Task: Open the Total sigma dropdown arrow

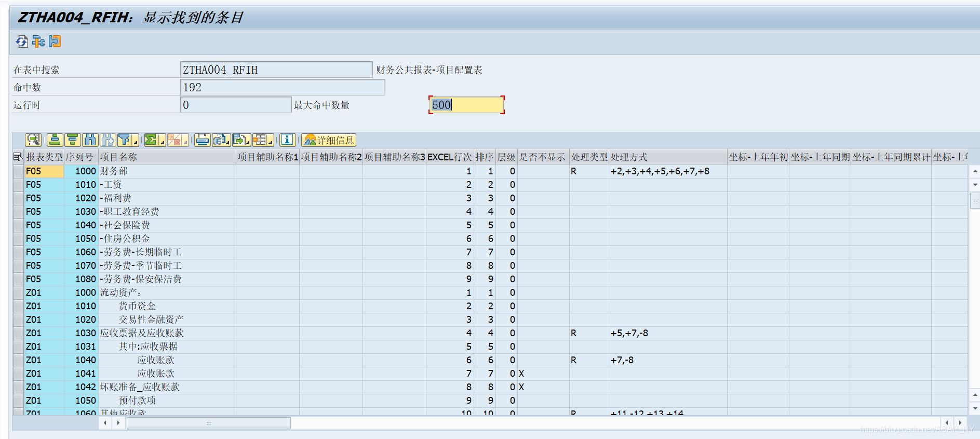Action: [x=162, y=141]
